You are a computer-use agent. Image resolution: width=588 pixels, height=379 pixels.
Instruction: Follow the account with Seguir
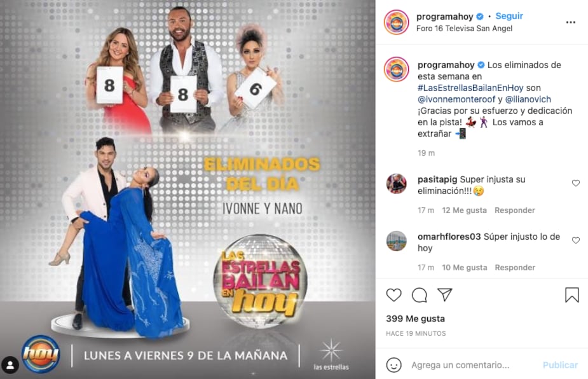(x=509, y=16)
